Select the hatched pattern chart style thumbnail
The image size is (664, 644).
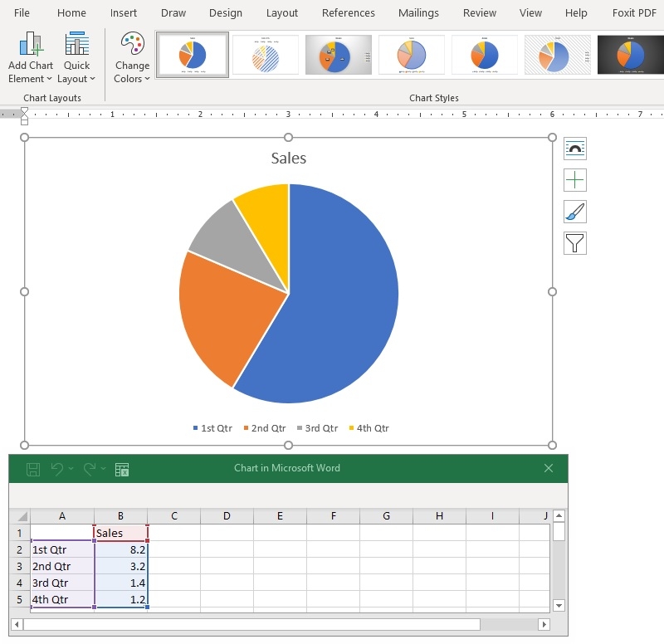coord(266,55)
